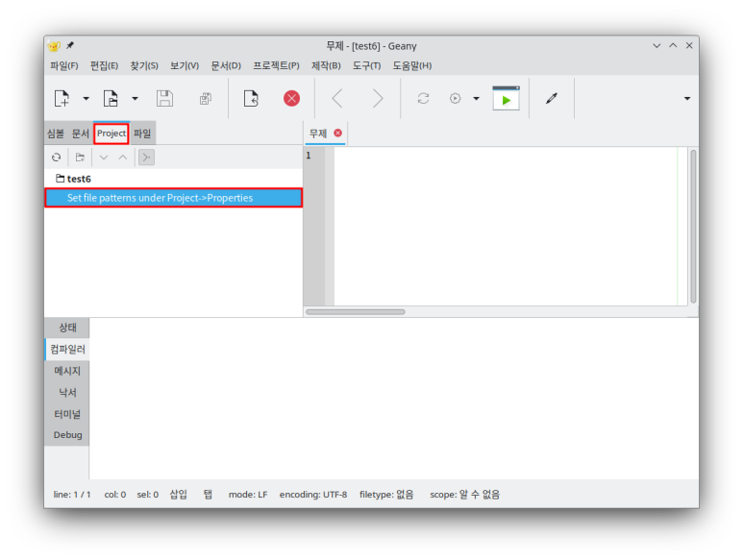Screen dimensions: 743x560
Task: Run the program with green play icon
Action: click(x=507, y=98)
